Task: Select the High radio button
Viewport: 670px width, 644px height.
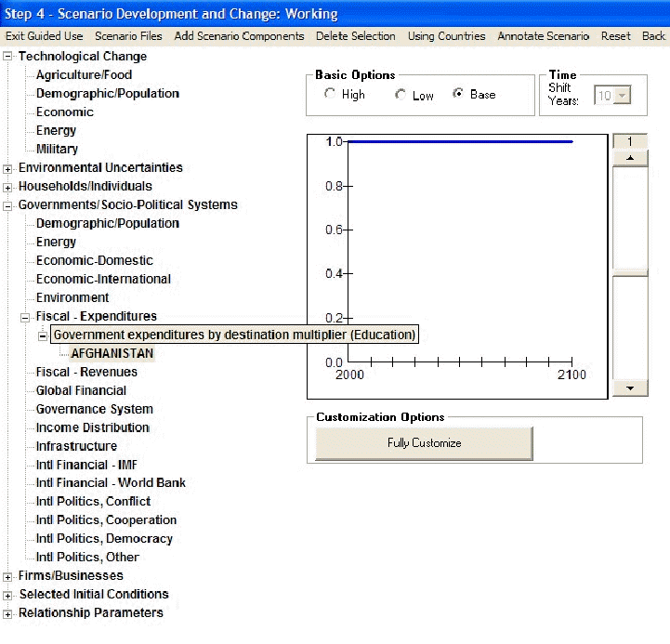Action: click(330, 95)
